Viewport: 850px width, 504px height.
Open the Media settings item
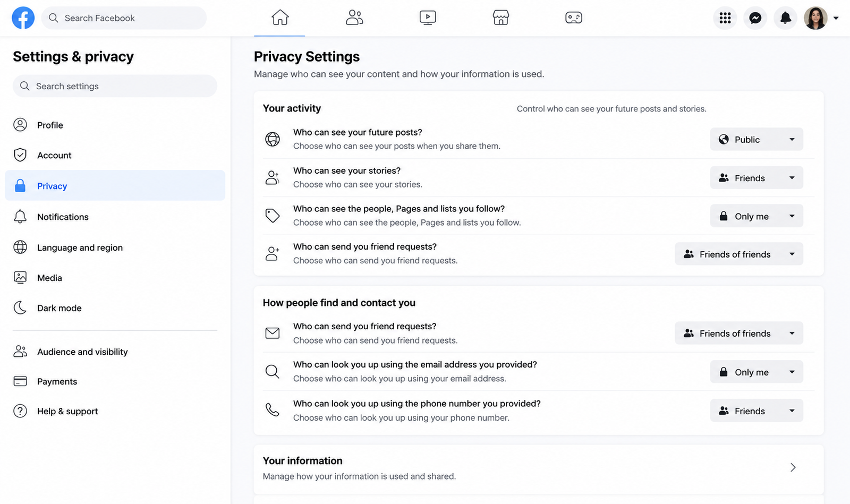(x=115, y=278)
